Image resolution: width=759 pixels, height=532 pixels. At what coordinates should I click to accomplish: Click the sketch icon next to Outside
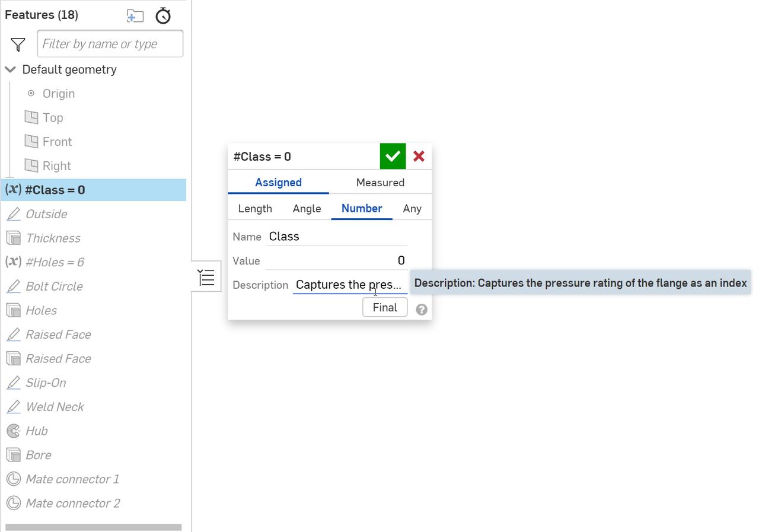(13, 214)
